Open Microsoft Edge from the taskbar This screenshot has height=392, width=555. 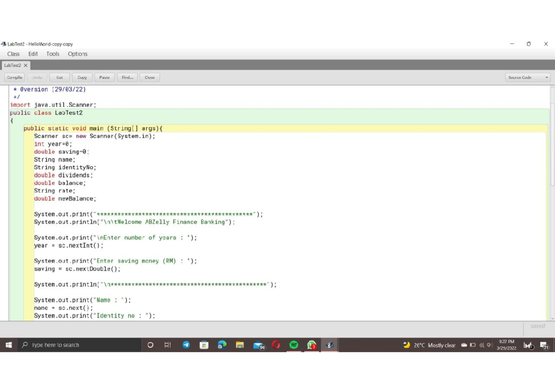(222, 345)
